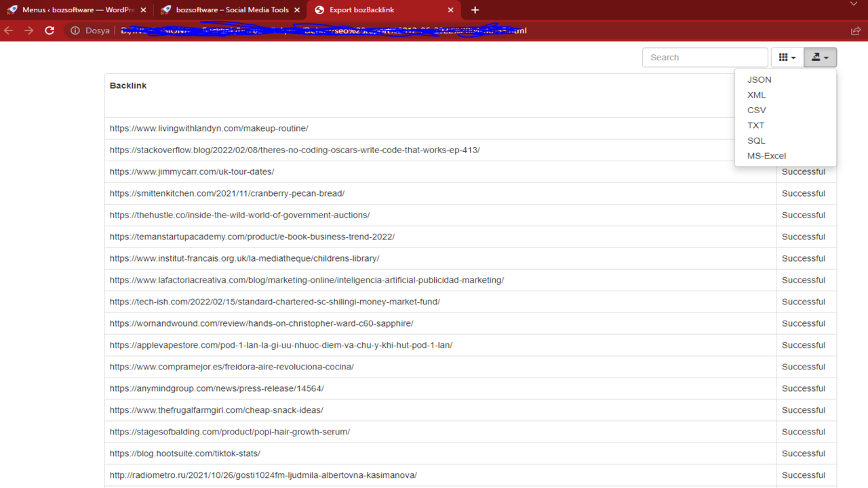Select lafactoriacreativa.com marketing backlink
868x488 pixels.
pos(307,280)
